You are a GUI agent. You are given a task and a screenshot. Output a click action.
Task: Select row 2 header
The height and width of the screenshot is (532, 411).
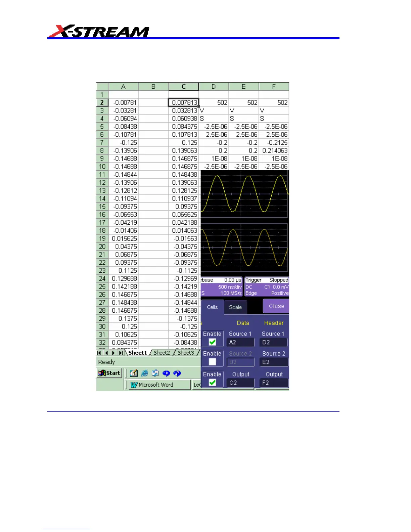point(102,103)
